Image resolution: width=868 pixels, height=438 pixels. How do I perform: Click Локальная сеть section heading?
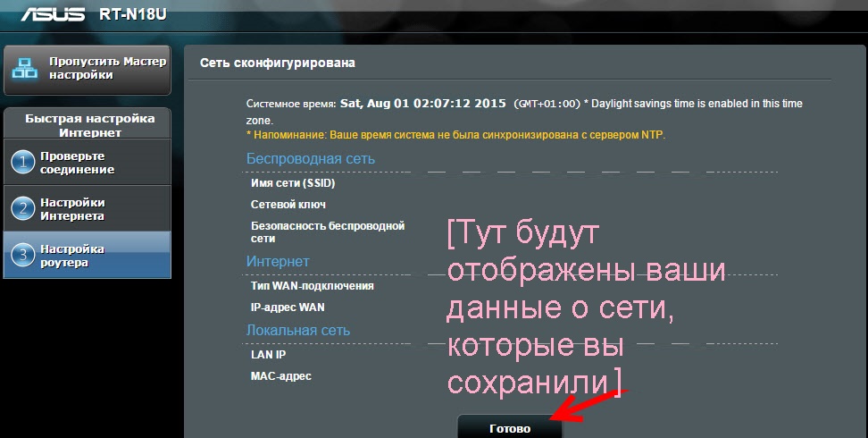click(298, 331)
